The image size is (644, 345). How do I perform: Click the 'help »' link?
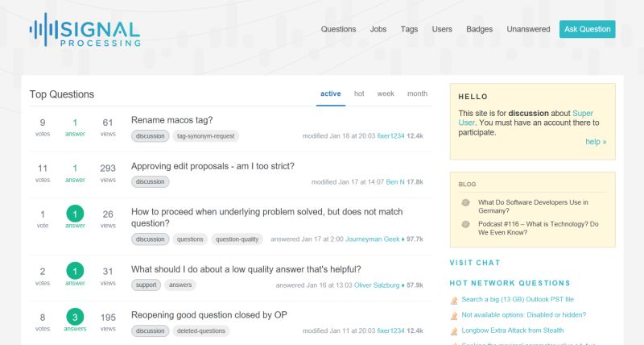tap(596, 142)
